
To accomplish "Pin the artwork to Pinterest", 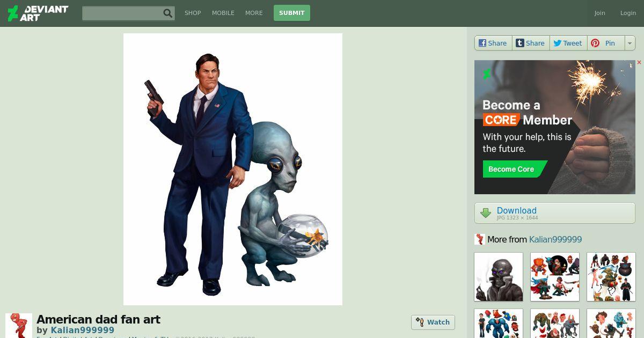I will pyautogui.click(x=606, y=43).
